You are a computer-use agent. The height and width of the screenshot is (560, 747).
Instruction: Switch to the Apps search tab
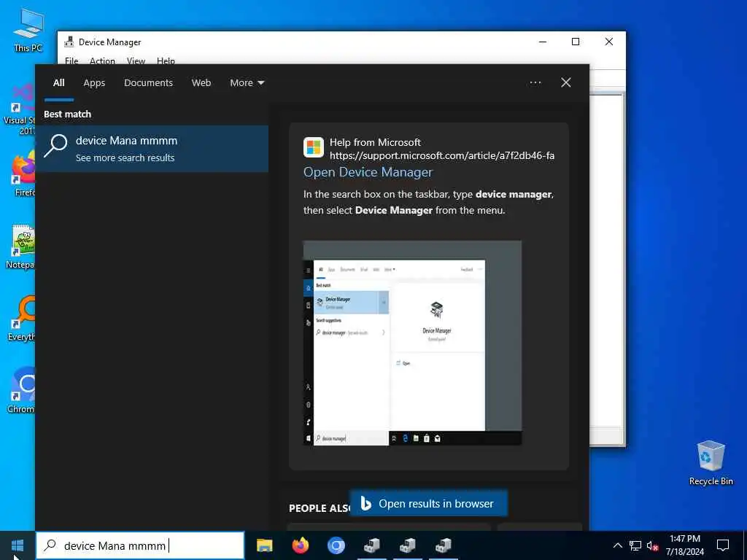point(94,83)
